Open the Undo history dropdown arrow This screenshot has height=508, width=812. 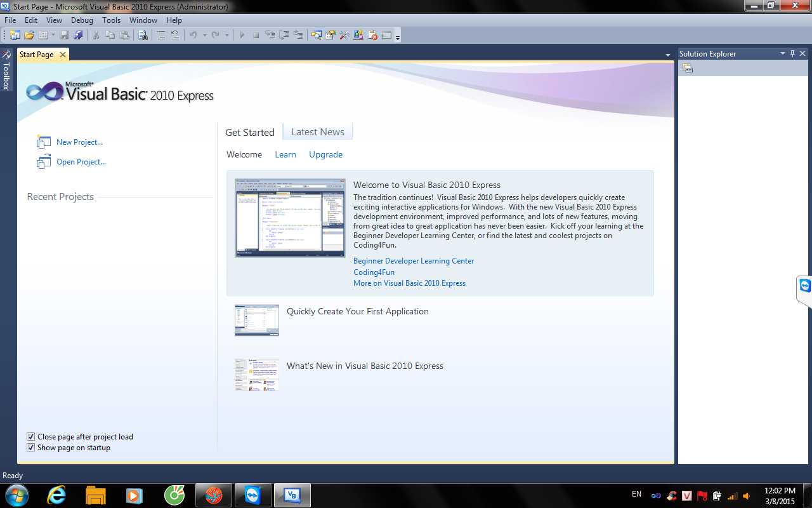coord(204,35)
